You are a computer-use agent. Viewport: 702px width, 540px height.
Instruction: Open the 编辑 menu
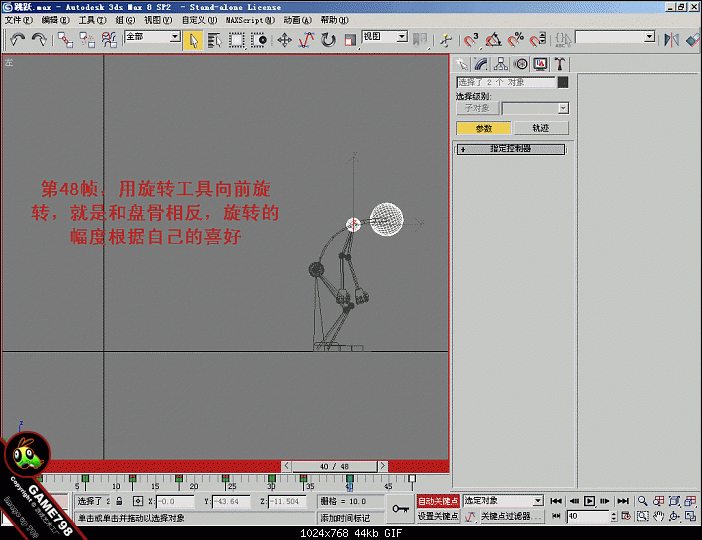[56, 20]
